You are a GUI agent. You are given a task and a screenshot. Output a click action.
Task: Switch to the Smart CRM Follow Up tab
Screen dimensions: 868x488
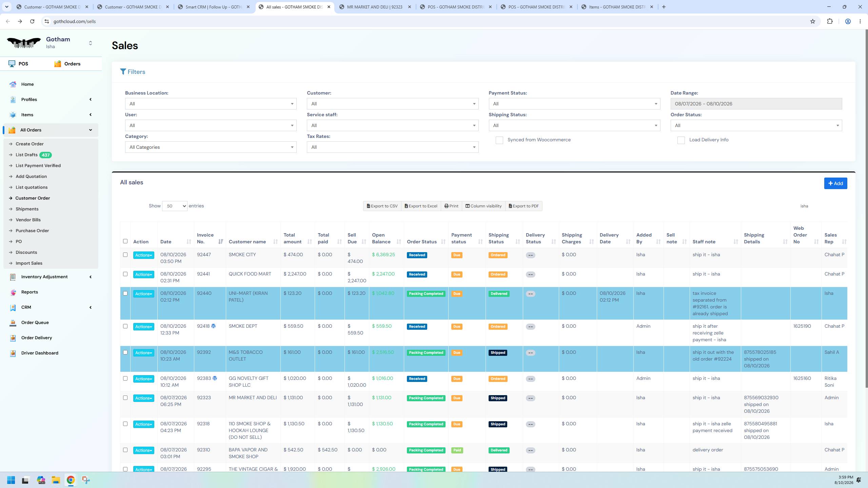pos(214,7)
